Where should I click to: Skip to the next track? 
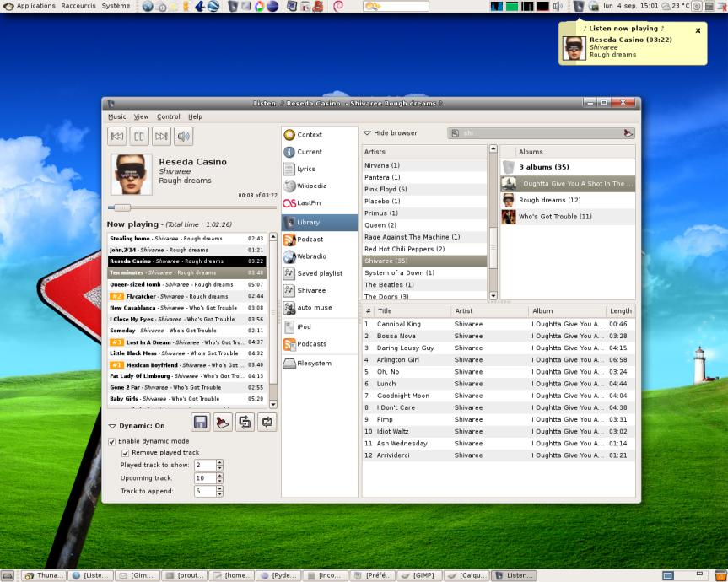click(x=161, y=137)
